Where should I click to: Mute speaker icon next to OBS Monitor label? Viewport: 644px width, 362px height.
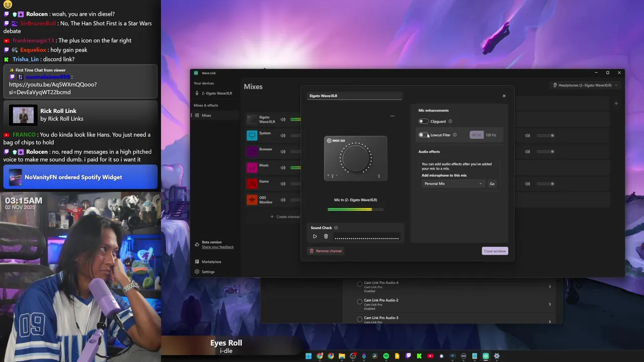point(283,200)
